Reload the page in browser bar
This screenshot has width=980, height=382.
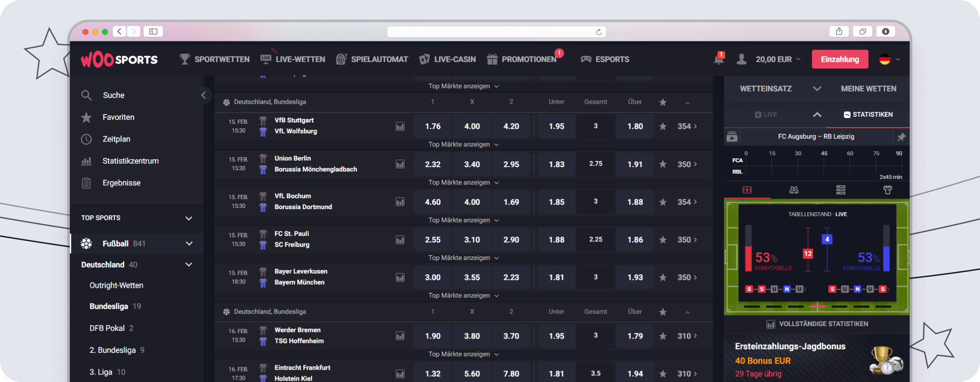pyautogui.click(x=599, y=32)
